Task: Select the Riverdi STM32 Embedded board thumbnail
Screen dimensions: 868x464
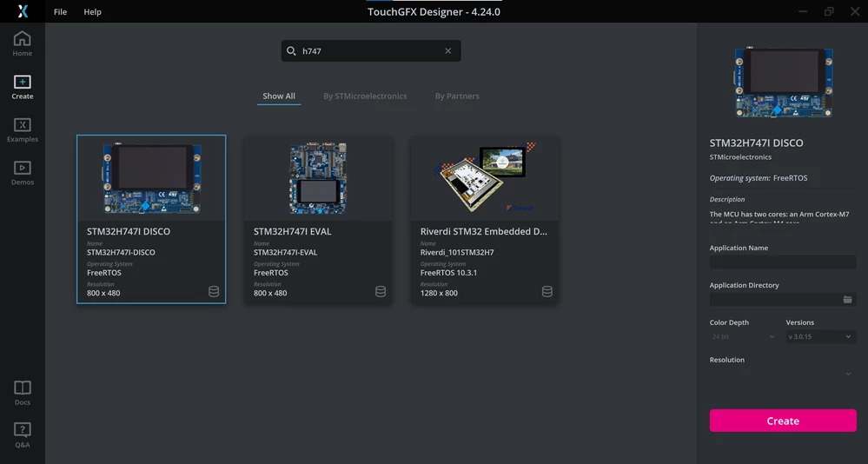Action: click(x=485, y=177)
